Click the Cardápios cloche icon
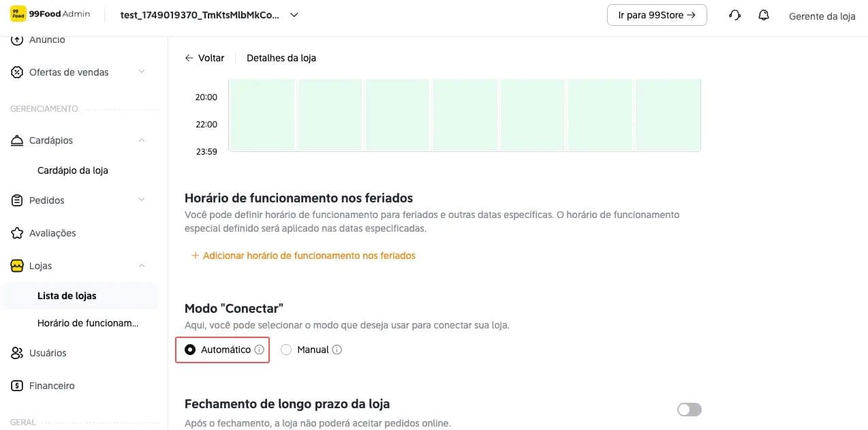Screen dimensions: 868x430 click(17, 140)
